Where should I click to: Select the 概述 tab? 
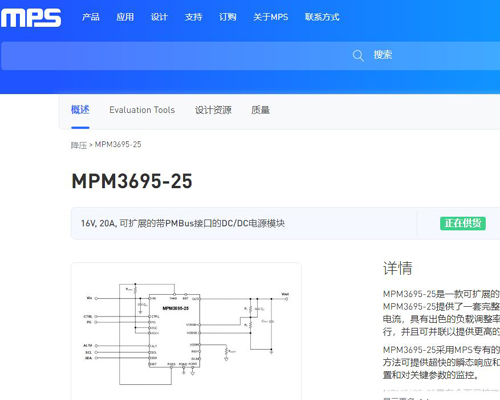coord(80,110)
